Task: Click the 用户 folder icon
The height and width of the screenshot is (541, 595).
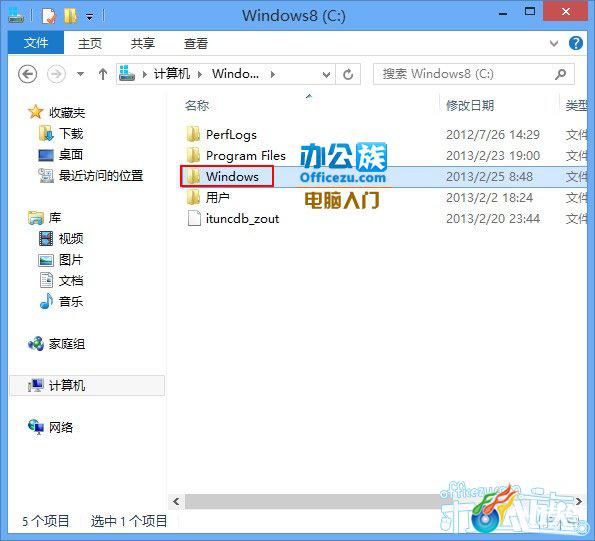Action: click(194, 197)
